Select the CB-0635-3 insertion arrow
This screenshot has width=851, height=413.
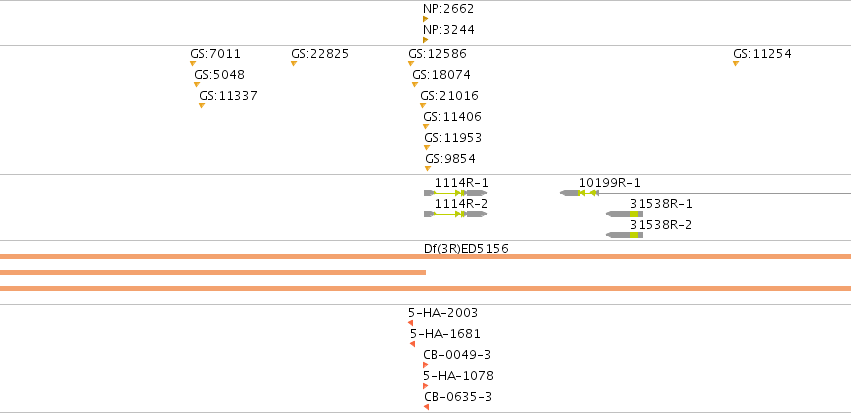tap(427, 407)
